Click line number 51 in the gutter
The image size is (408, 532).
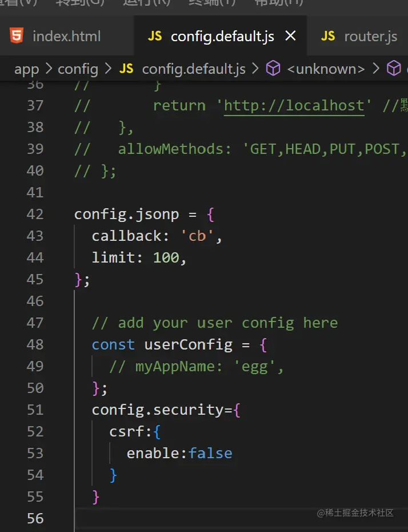[x=35, y=410]
